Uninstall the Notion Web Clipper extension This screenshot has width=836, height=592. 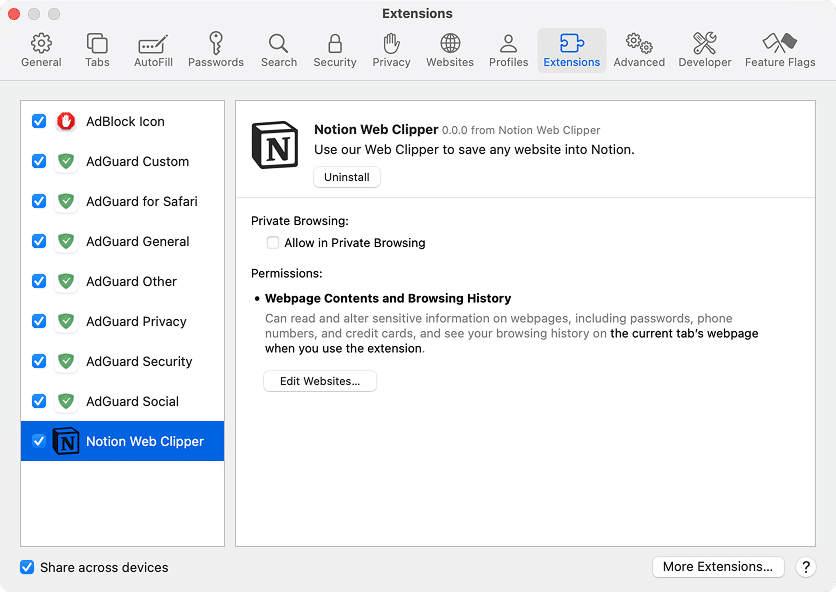[x=347, y=177]
